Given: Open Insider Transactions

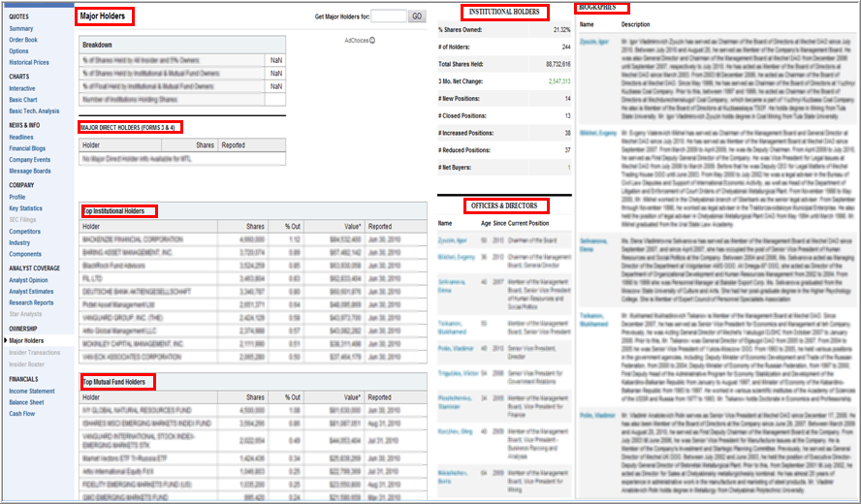Looking at the screenshot, I should 35,353.
